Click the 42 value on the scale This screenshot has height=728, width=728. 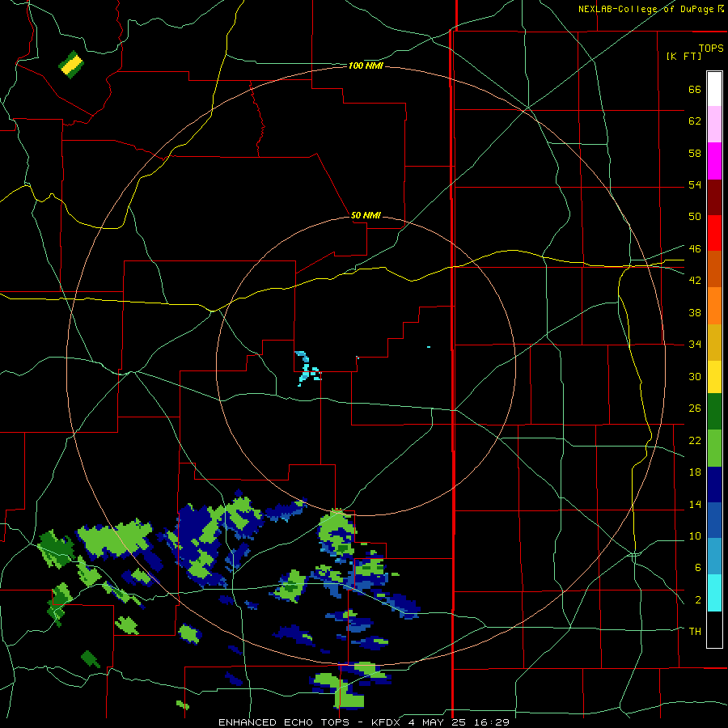(695, 280)
